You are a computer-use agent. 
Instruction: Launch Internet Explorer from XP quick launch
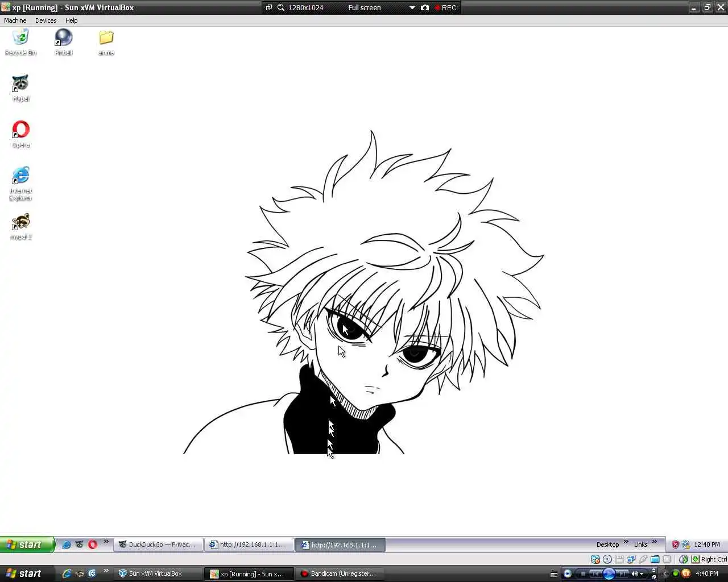(66, 544)
